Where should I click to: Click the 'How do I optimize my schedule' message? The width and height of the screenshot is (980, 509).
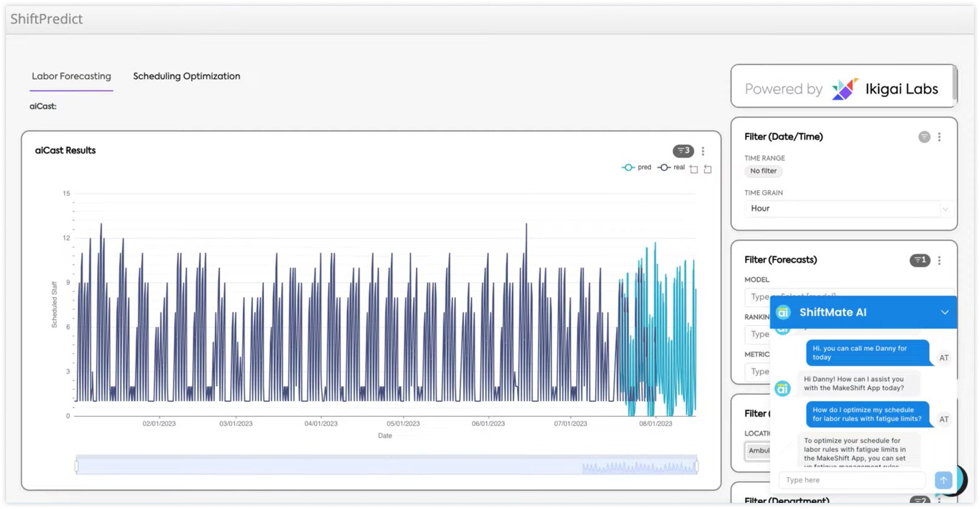(867, 414)
